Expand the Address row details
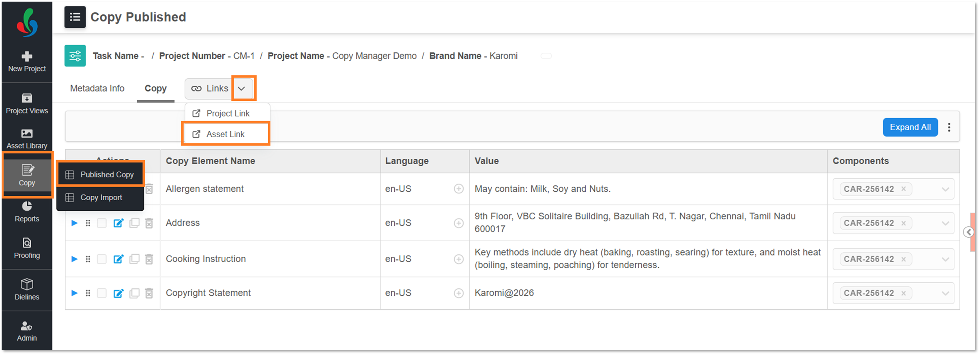Image resolution: width=980 pixels, height=355 pixels. pyautogui.click(x=74, y=223)
